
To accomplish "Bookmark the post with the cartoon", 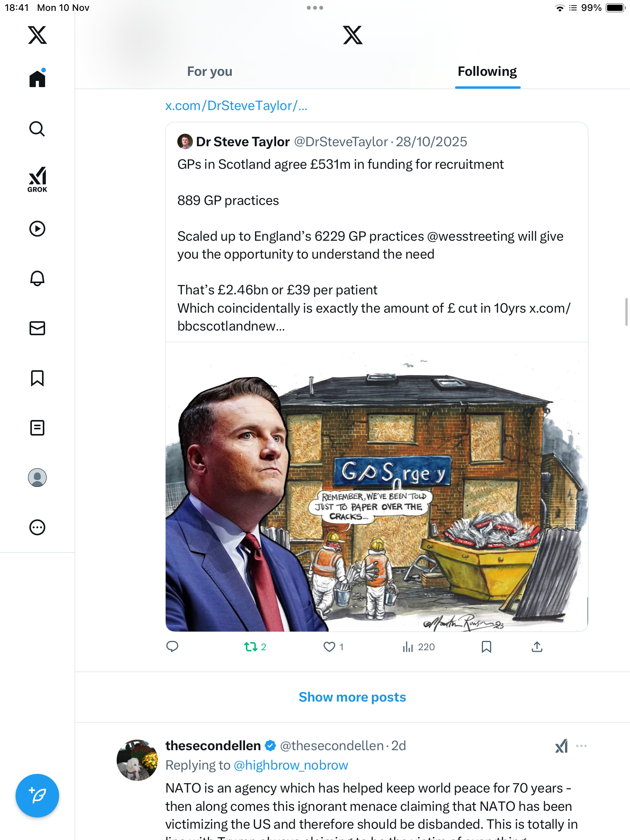I will 486,647.
